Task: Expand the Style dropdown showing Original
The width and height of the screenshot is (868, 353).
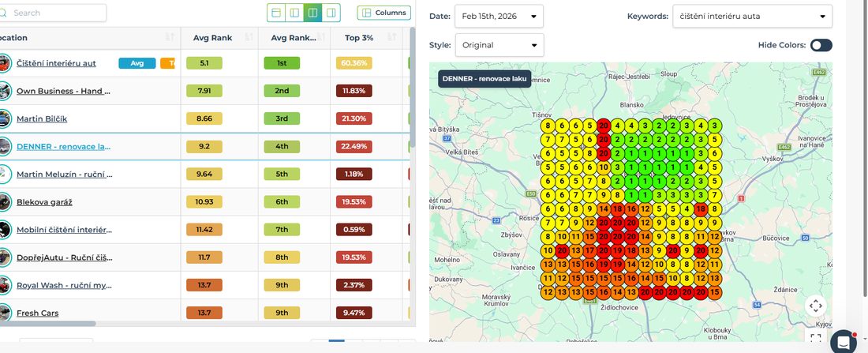Action: coord(499,45)
